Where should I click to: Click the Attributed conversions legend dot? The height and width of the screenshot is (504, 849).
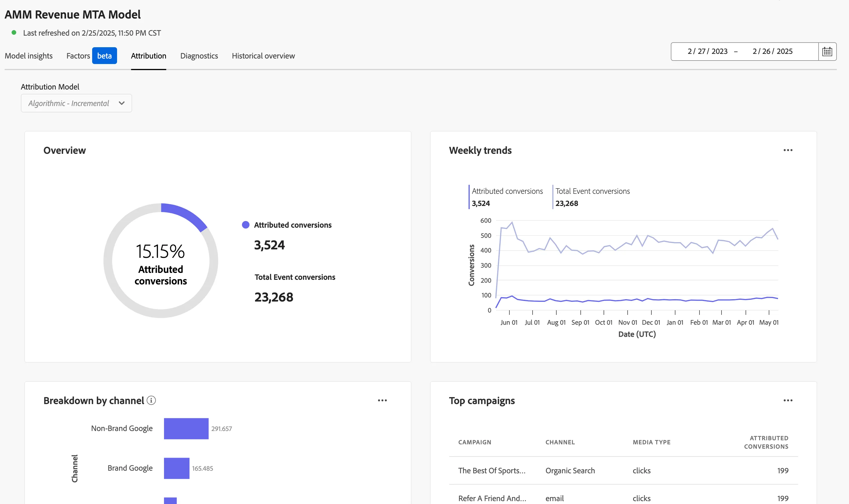click(x=246, y=225)
